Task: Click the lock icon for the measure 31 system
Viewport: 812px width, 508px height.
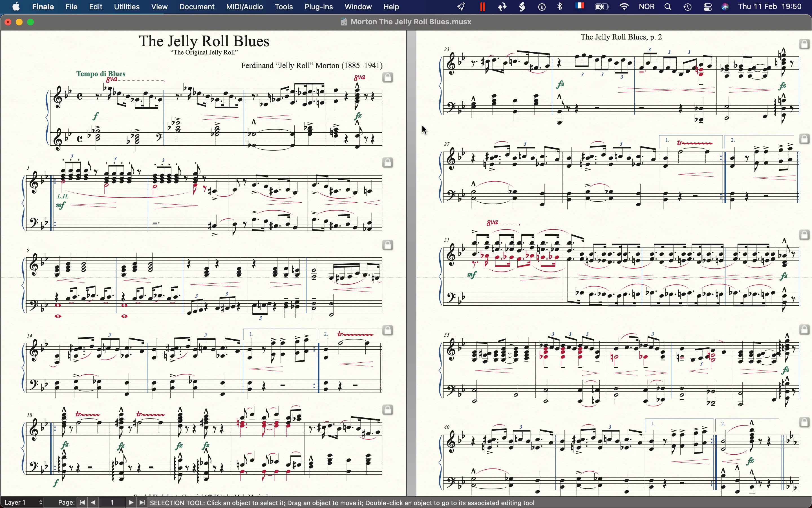Action: [805, 235]
